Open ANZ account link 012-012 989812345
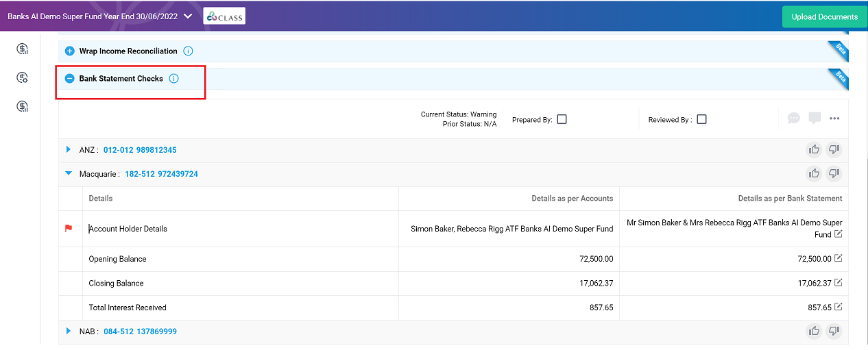Viewport: 868px width, 350px height. coord(140,150)
